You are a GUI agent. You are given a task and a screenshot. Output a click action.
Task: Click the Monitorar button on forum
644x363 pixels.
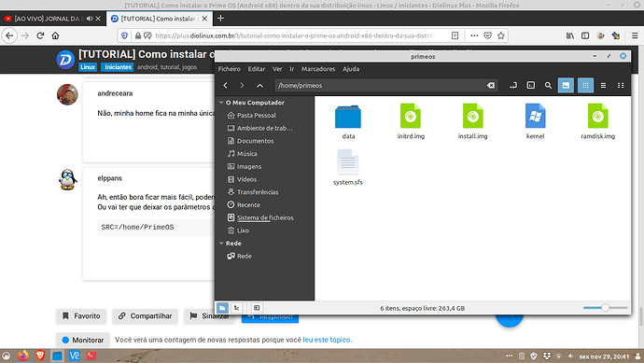coord(83,340)
